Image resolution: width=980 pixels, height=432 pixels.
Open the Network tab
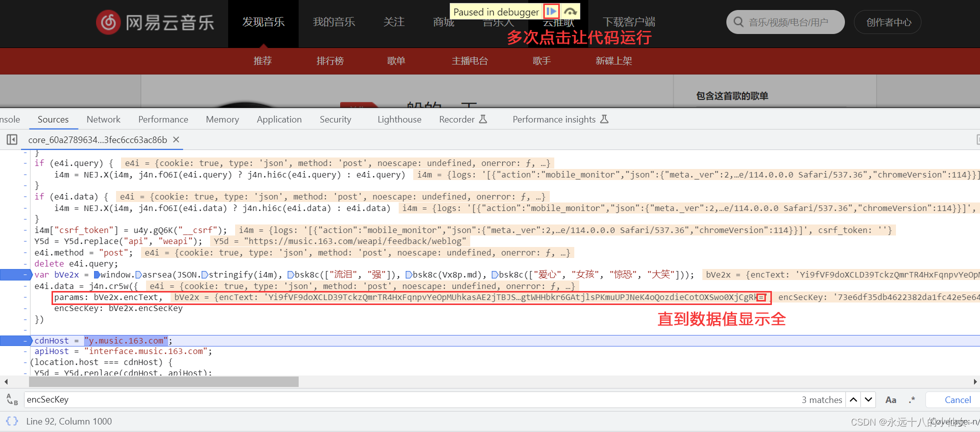[x=104, y=119]
